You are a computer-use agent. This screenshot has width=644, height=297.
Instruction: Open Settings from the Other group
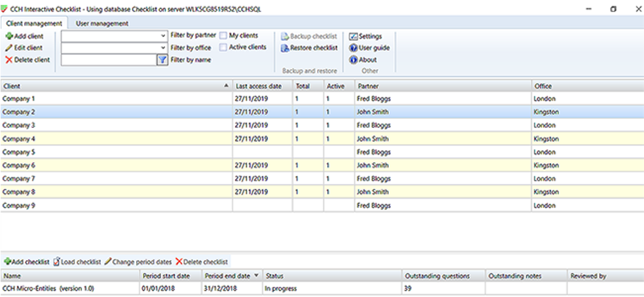365,36
